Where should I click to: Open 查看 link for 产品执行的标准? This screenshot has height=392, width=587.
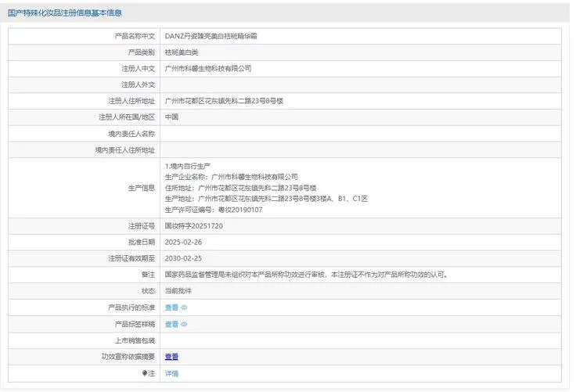click(x=171, y=307)
